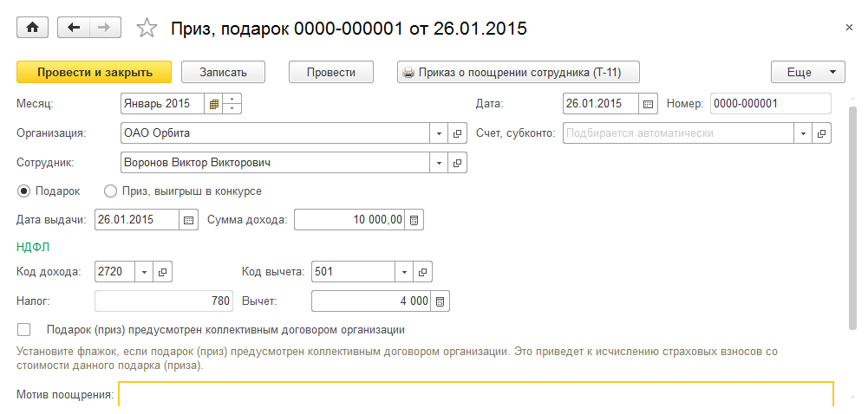Screen dimensions: 868x414
Task: Expand Сотрудник dropdown list
Action: pyautogui.click(x=439, y=163)
